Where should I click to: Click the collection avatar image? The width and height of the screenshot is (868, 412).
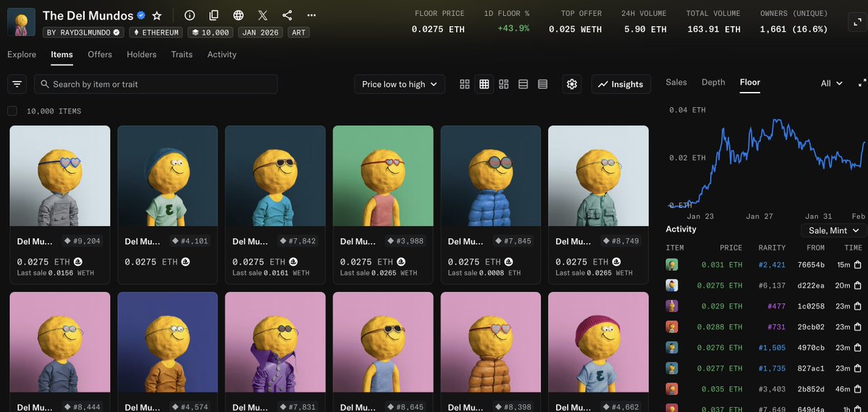coord(21,22)
